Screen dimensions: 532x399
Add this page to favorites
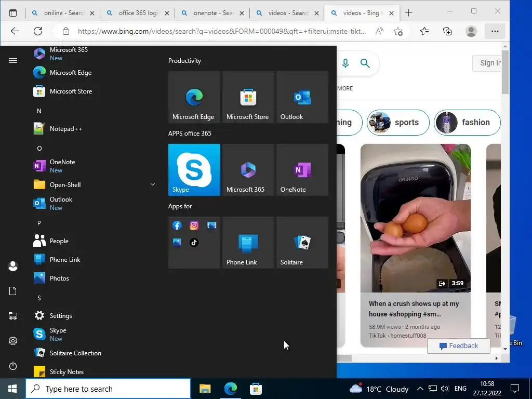(398, 32)
